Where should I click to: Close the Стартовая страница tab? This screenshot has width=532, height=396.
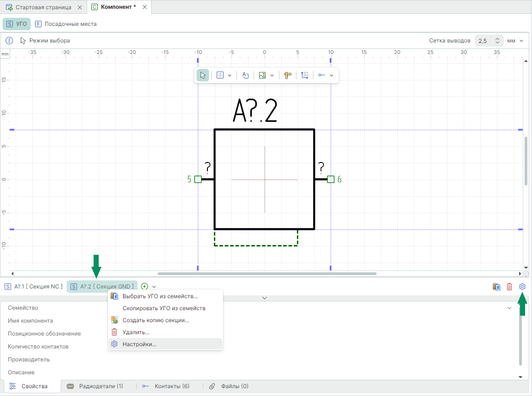pos(80,7)
